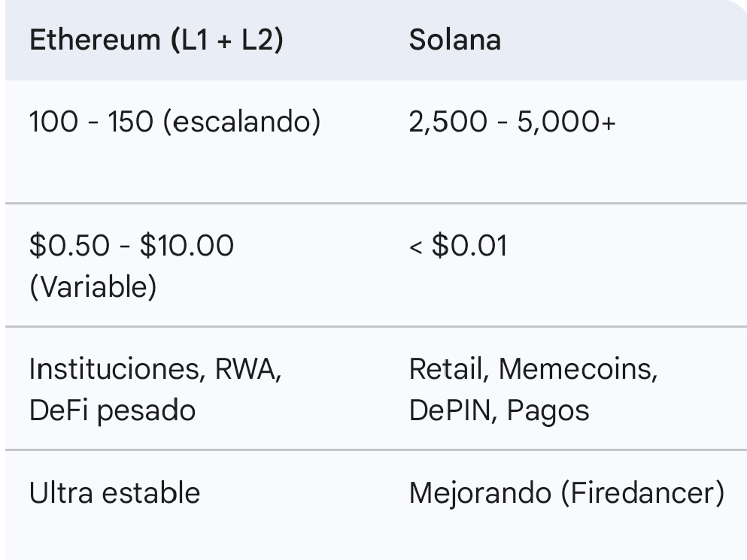
Task: Click the word Mejorando
Action: [478, 493]
